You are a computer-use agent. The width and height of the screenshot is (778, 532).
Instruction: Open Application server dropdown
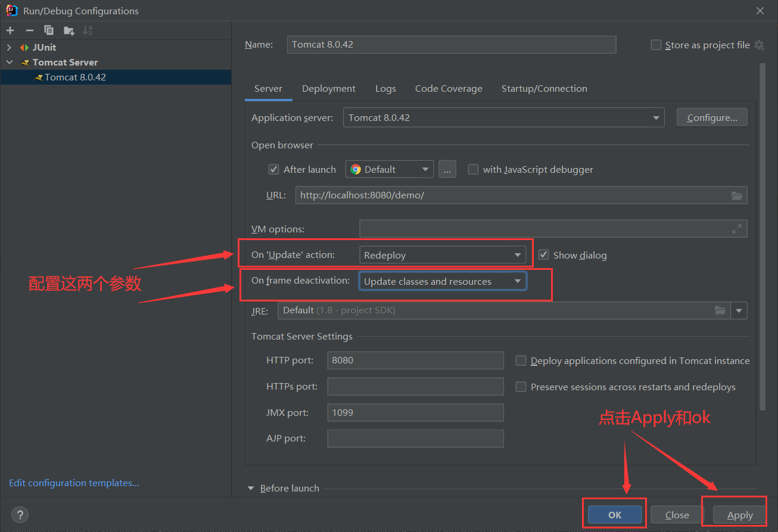(x=656, y=117)
